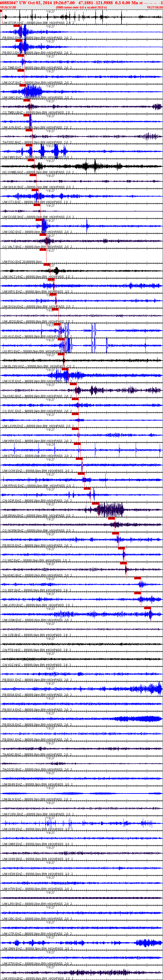The width and height of the screenshot is (163, 980).
Task: Select the 'UW BRAN BHZ' station label
Action: [13, 516]
